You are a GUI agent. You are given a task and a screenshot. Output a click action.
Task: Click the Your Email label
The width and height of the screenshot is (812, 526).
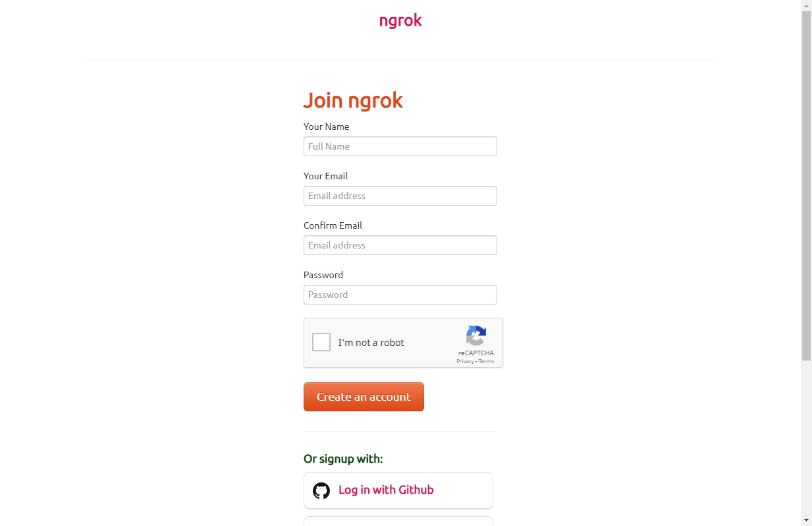click(x=325, y=176)
